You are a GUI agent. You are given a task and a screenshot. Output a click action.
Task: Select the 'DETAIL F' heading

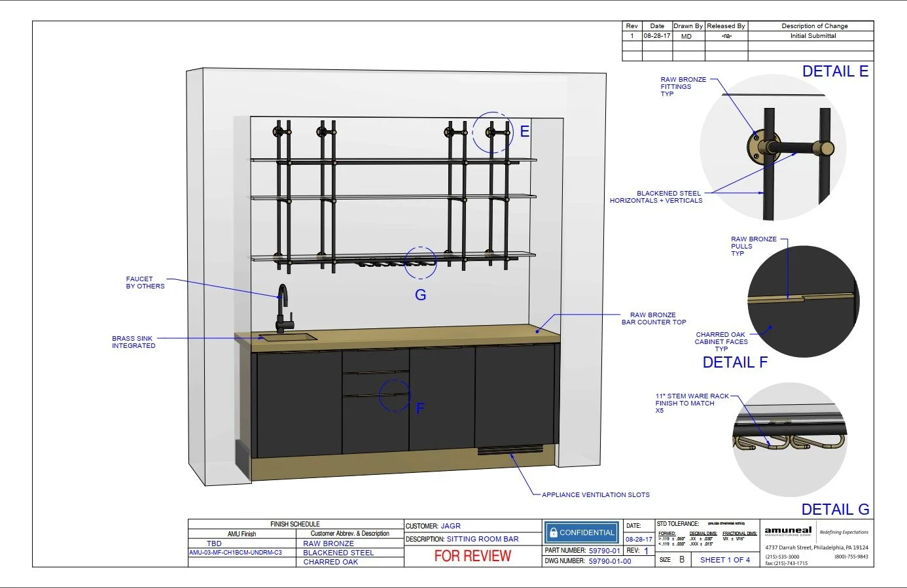pyautogui.click(x=735, y=362)
